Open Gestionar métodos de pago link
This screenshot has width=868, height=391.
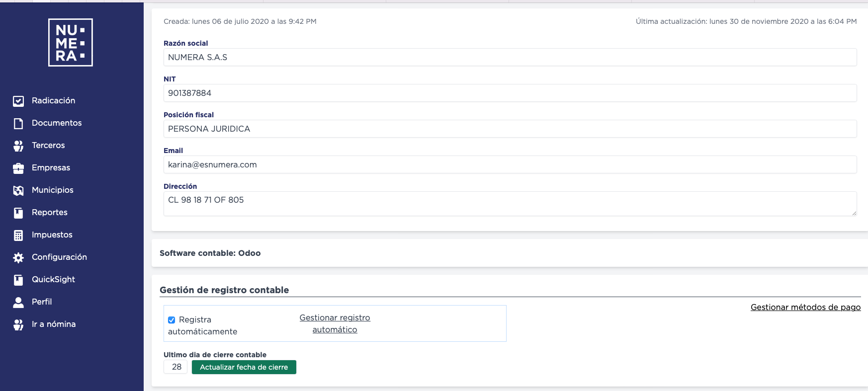click(805, 308)
